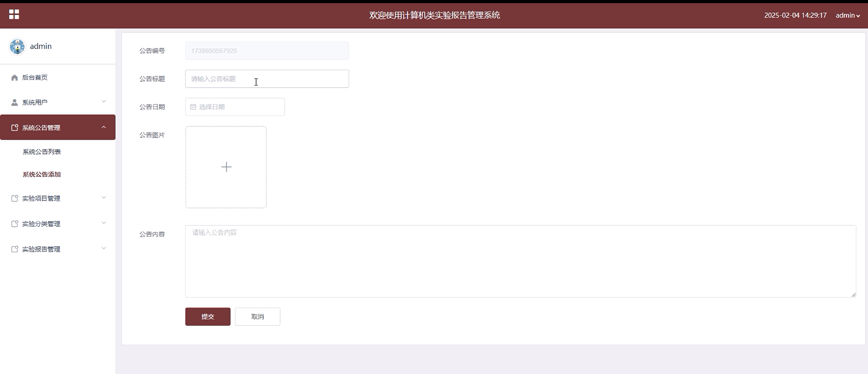Collapse the 系统公告管理 menu chevron

point(104,127)
